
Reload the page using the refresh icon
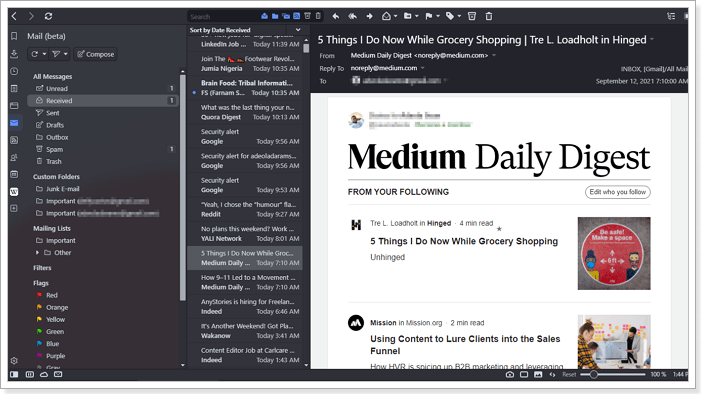[x=48, y=16]
